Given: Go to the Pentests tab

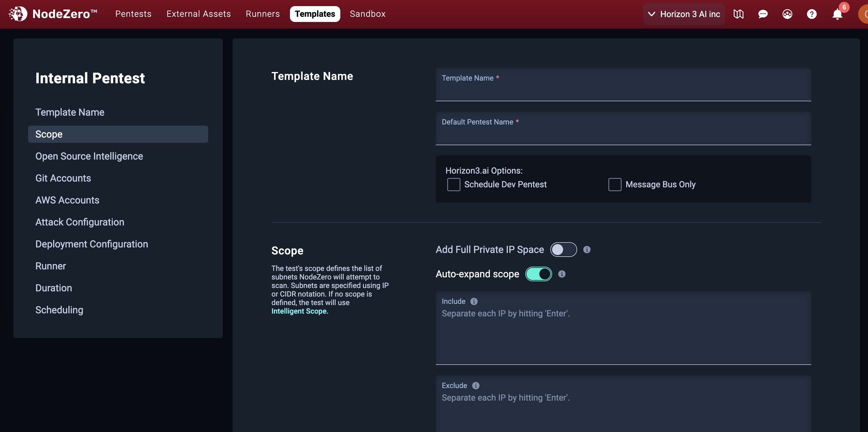Looking at the screenshot, I should coord(133,14).
